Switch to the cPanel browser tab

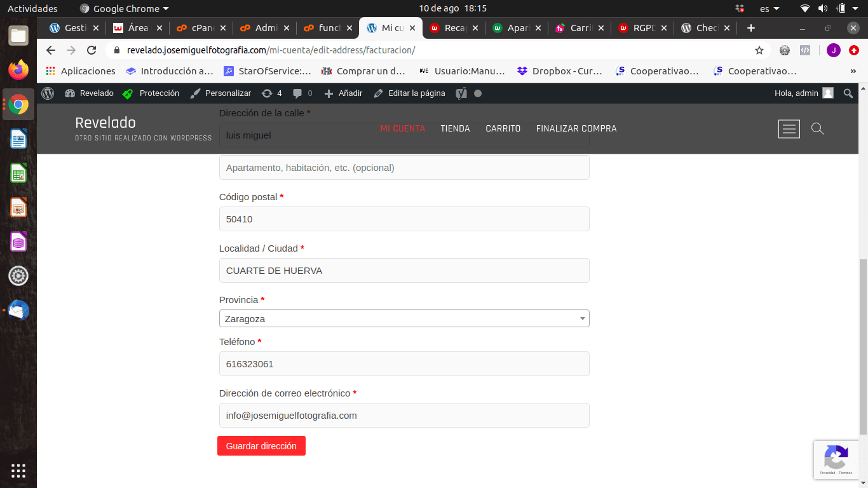[x=201, y=28]
